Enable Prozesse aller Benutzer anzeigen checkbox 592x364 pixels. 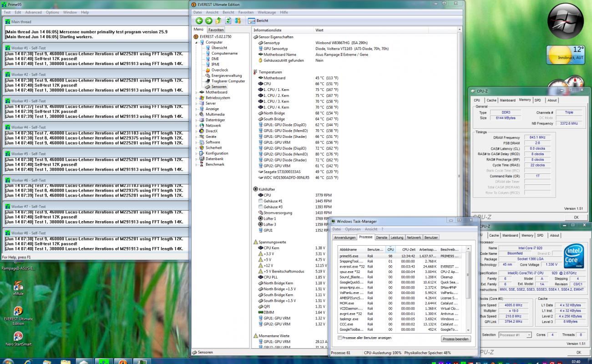(x=340, y=338)
